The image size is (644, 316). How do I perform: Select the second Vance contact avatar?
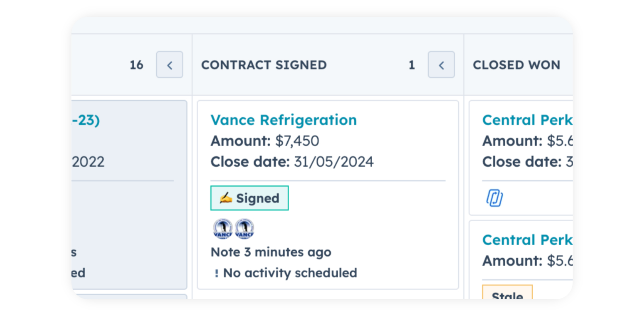(244, 229)
